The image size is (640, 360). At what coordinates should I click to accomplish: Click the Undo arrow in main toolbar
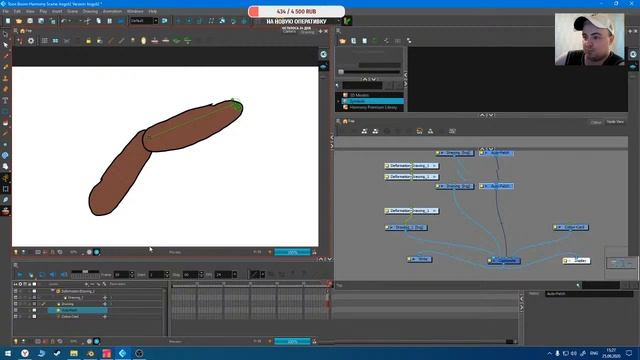tap(64, 21)
